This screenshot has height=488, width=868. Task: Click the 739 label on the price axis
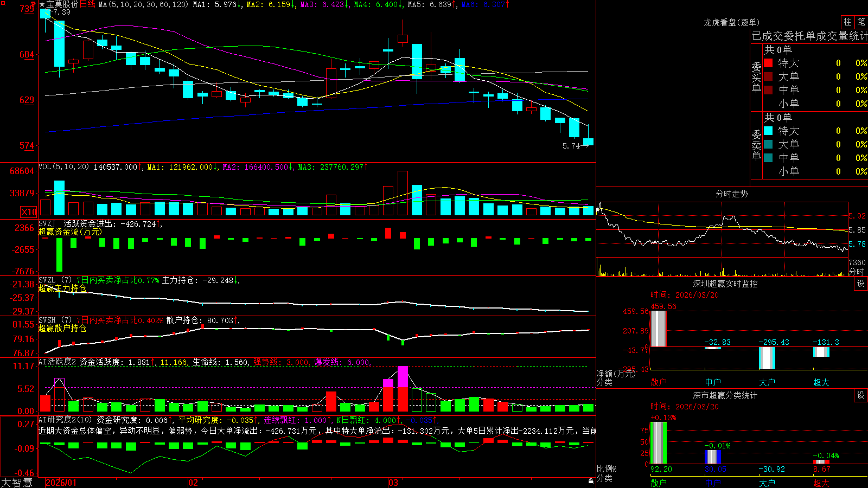[27, 9]
